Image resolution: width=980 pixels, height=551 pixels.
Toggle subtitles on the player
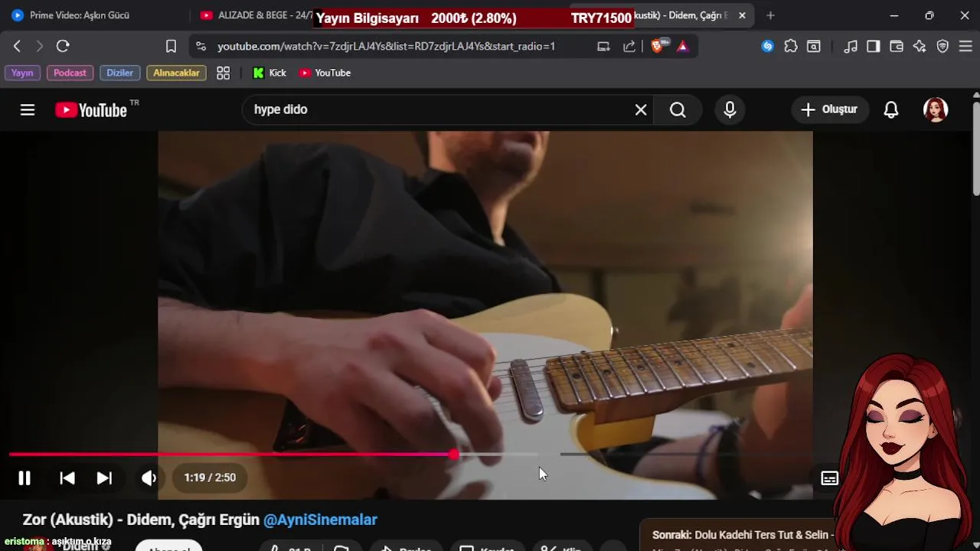pos(830,478)
